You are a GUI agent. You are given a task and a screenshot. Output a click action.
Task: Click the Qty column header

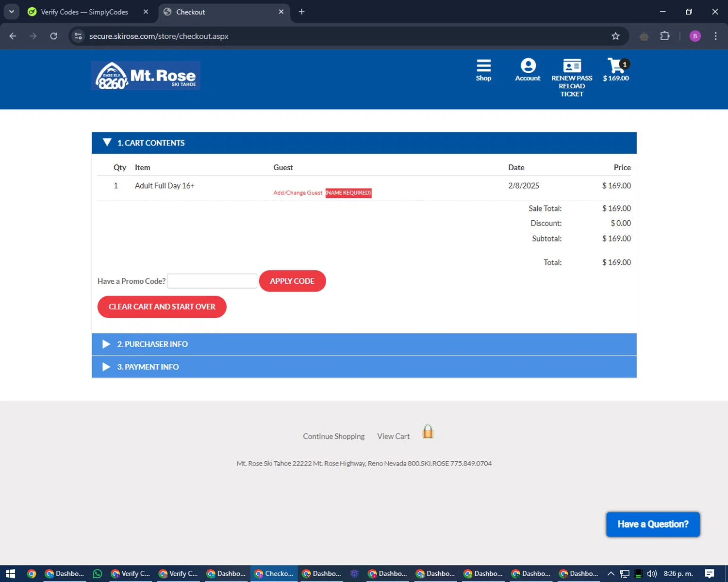(119, 168)
